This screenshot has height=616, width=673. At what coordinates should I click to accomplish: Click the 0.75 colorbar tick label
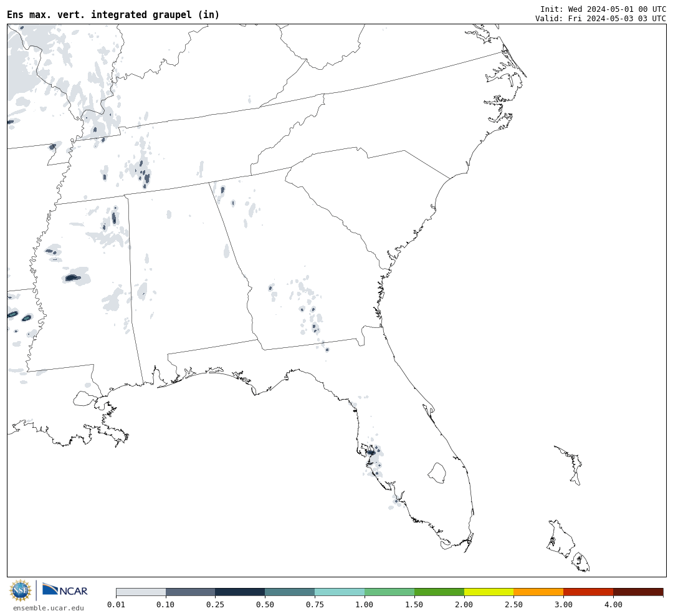point(315,604)
